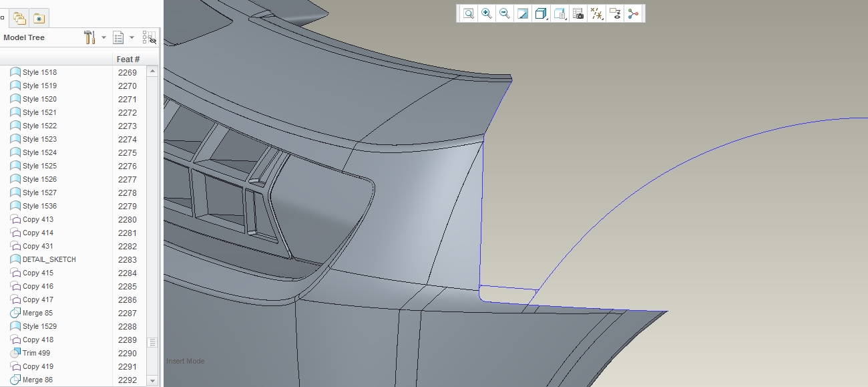The image size is (868, 387).
Task: Select Style 1520 feature
Action: (x=39, y=99)
